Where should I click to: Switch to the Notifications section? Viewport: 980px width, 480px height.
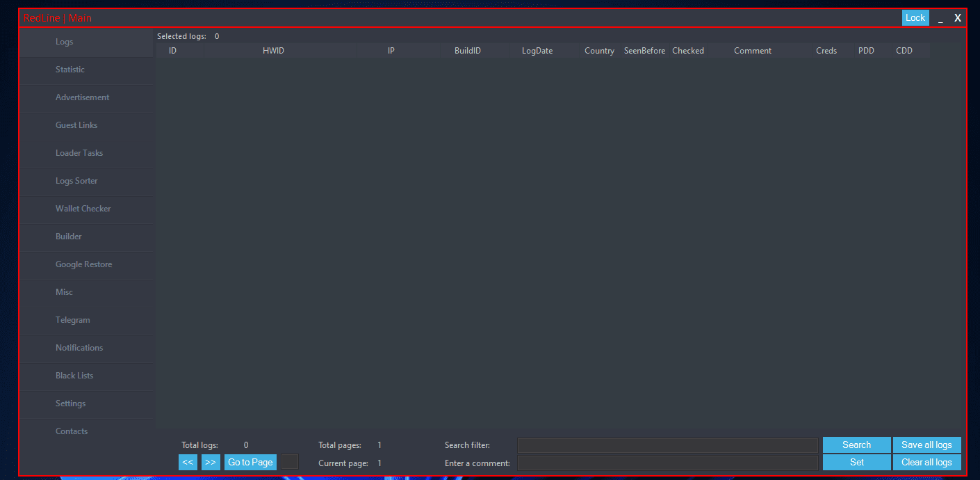coord(79,348)
